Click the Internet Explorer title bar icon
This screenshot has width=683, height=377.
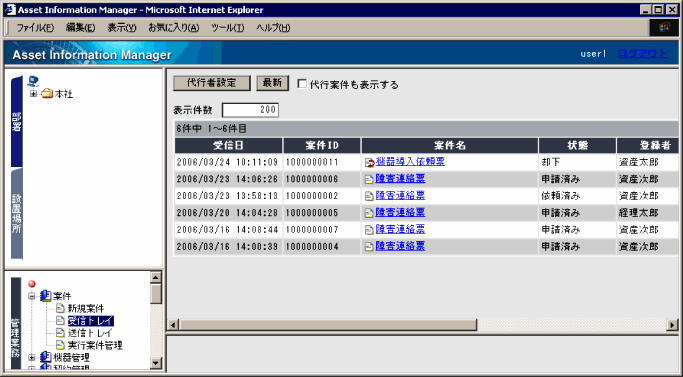tap(10, 9)
